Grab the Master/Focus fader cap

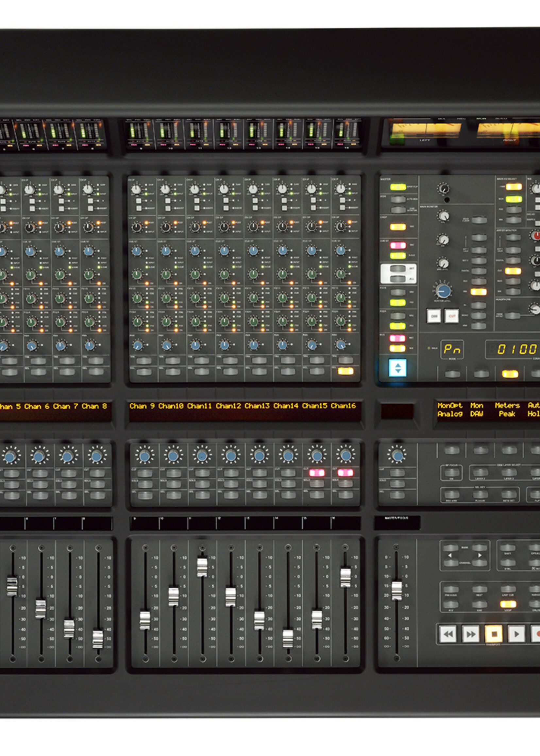[397, 590]
